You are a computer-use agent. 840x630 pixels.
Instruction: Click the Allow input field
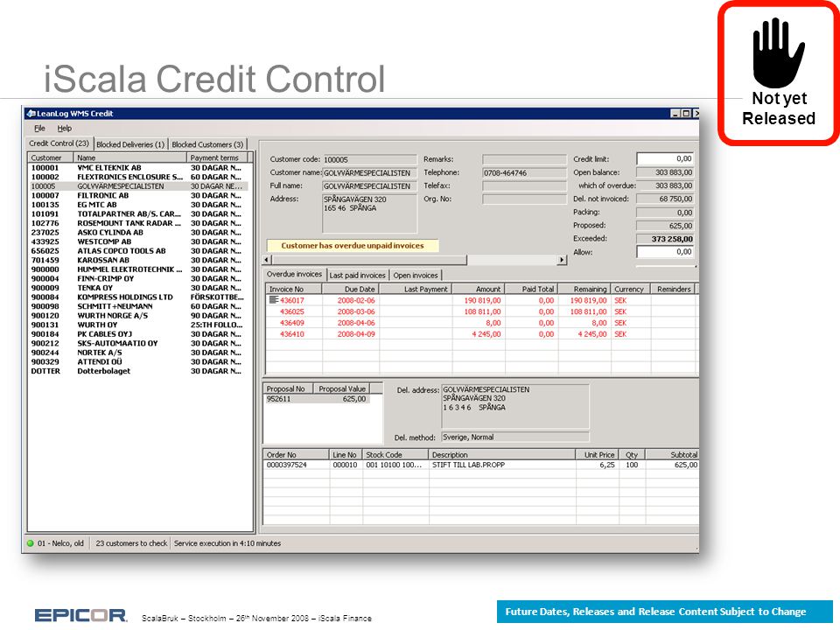coord(665,252)
